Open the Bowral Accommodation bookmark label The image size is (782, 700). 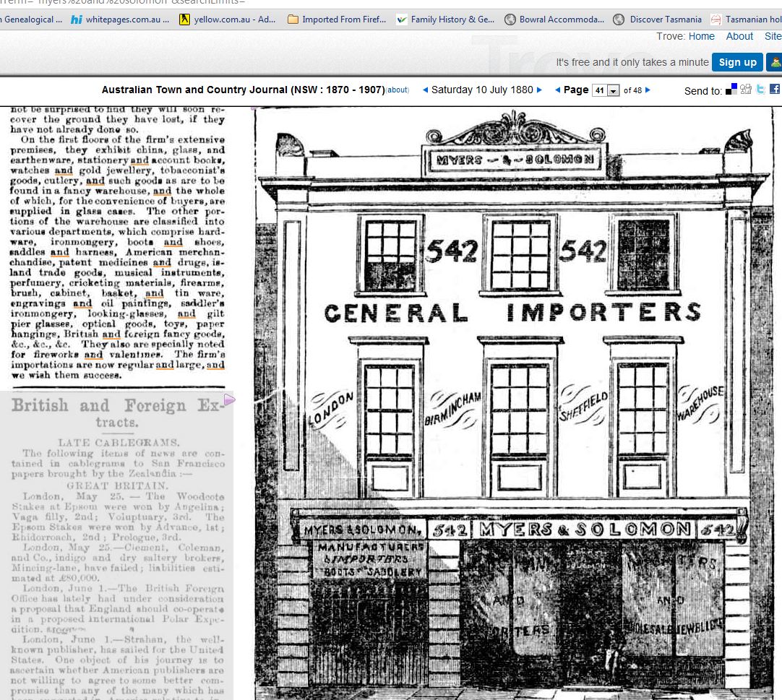click(562, 20)
